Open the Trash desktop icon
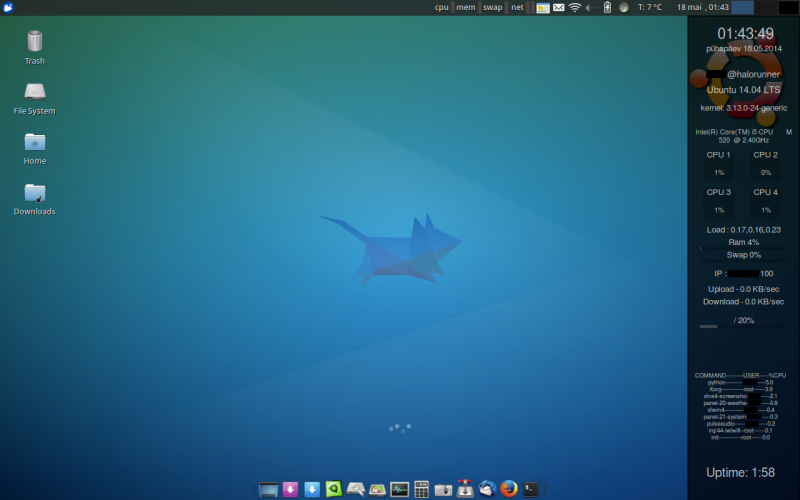The height and width of the screenshot is (500, 800). coord(35,41)
